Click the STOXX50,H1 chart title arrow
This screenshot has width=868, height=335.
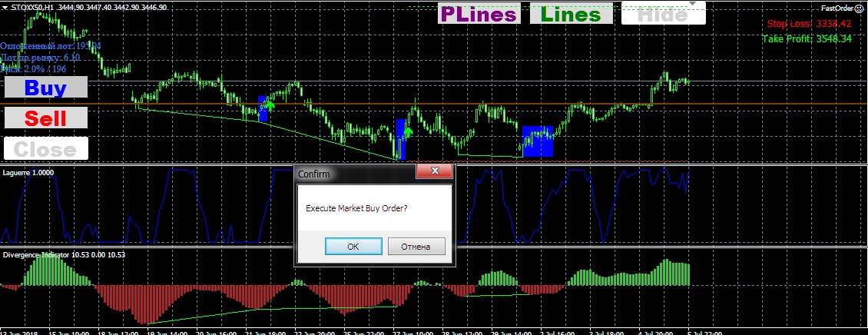pyautogui.click(x=5, y=7)
